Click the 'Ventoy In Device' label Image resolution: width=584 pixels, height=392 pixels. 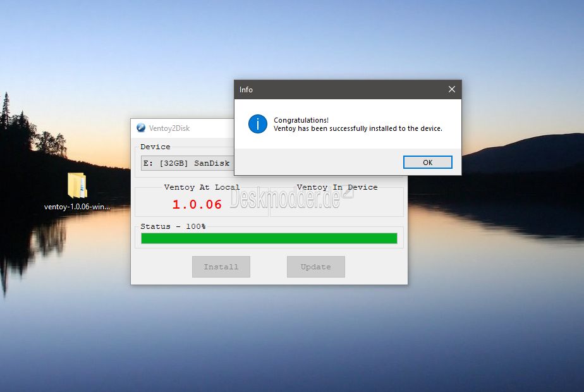[x=337, y=187]
